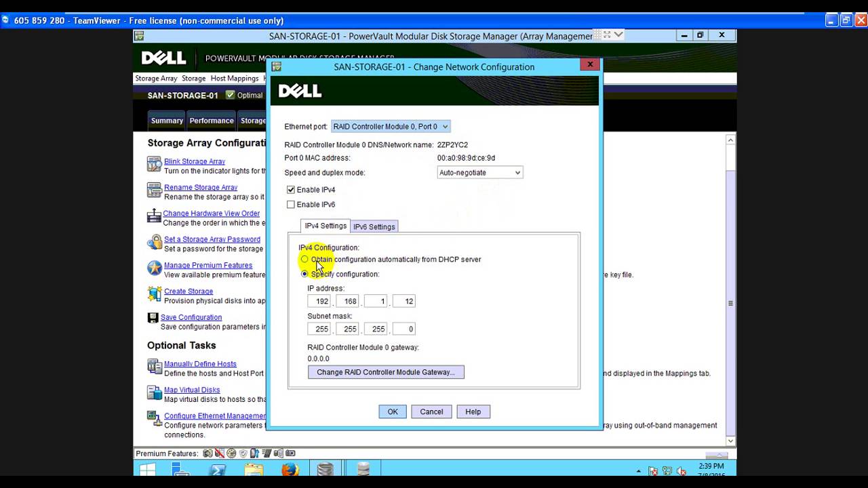Click second IP address octet field 168
The width and height of the screenshot is (868, 488).
pyautogui.click(x=348, y=301)
